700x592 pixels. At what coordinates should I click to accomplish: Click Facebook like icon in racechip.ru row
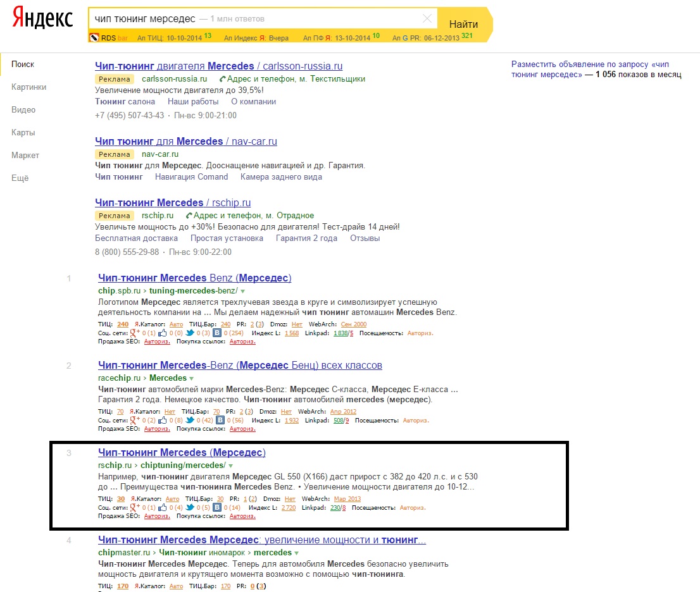[x=163, y=420]
